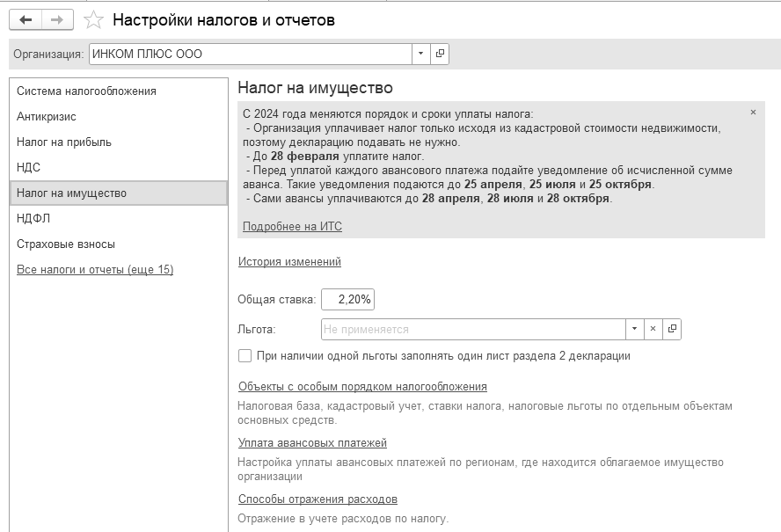Image resolution: width=781 pixels, height=532 pixels.
Task: Click the Общая ставка rate field
Action: tap(348, 300)
